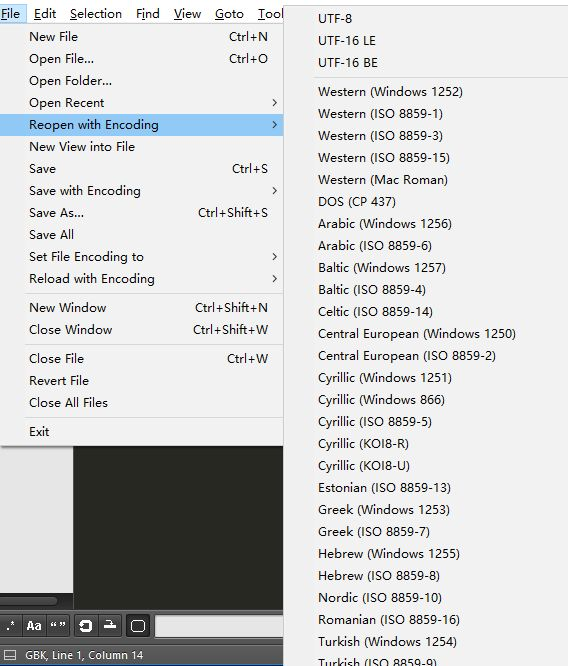This screenshot has height=666, width=568.
Task: Choose New Window menu entry
Action: click(141, 308)
